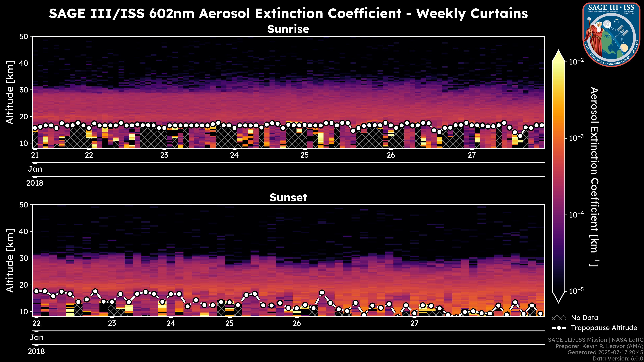Click the Sunrise axis date label 25
The height and width of the screenshot is (362, 644).
click(305, 155)
